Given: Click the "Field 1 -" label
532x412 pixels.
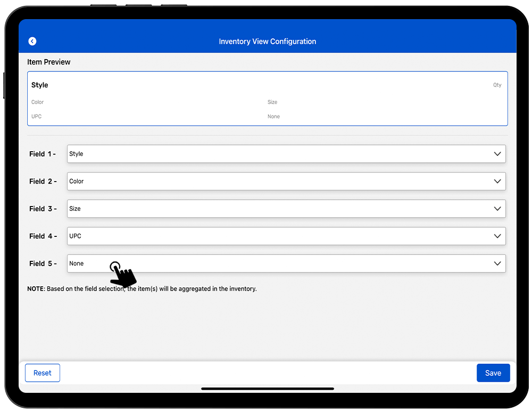Looking at the screenshot, I should point(43,154).
